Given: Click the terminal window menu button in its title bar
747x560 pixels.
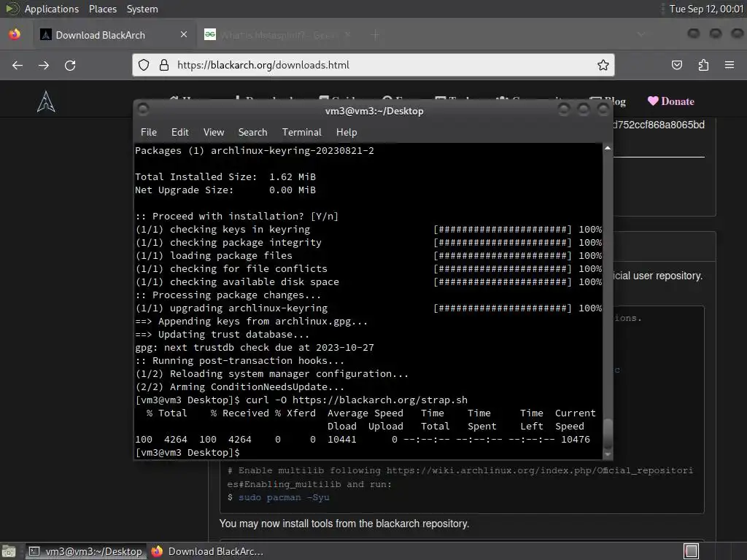Looking at the screenshot, I should click(x=143, y=109).
